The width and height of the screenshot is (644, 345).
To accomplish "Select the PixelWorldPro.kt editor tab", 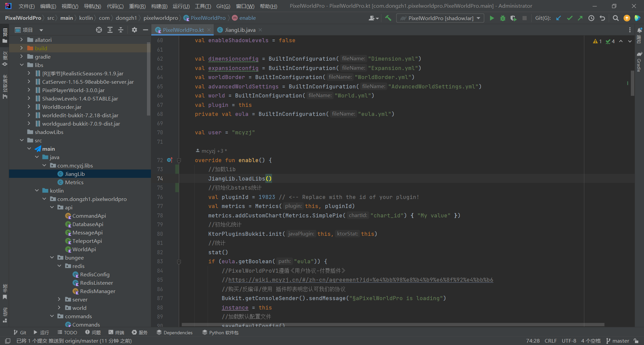I will [x=183, y=30].
